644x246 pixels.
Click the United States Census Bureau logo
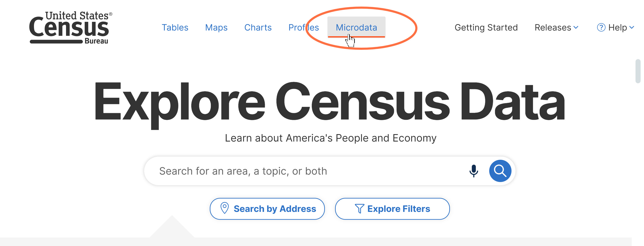point(70,28)
